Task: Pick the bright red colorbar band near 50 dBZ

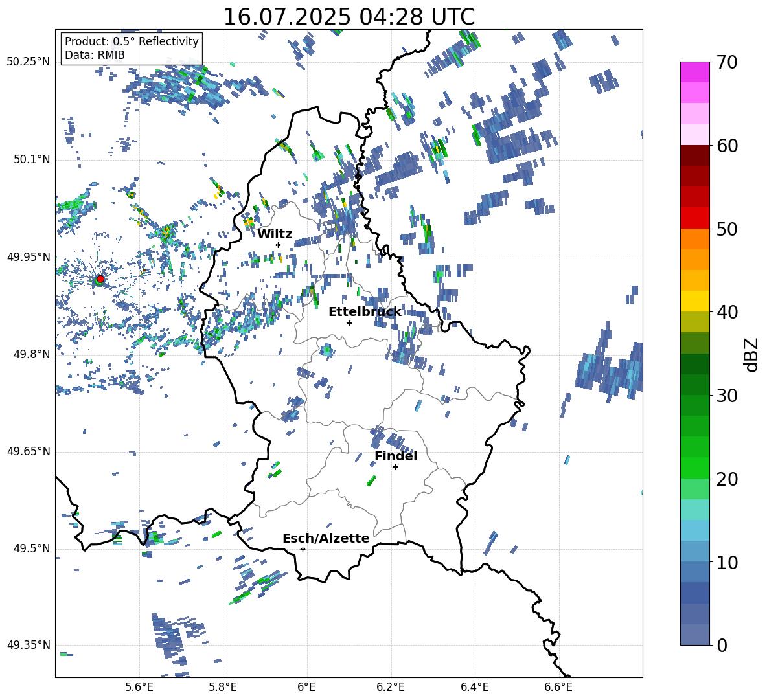Action: (695, 218)
